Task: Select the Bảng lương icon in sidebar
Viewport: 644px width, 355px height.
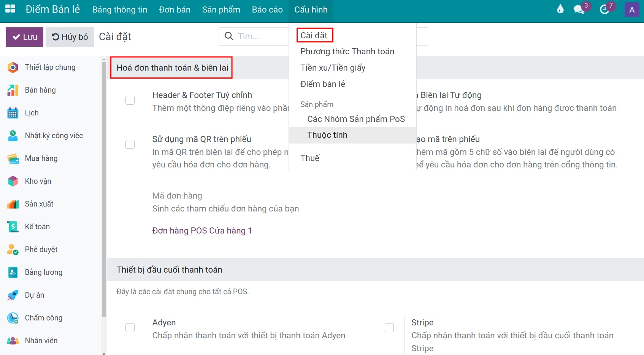Action: pos(13,273)
